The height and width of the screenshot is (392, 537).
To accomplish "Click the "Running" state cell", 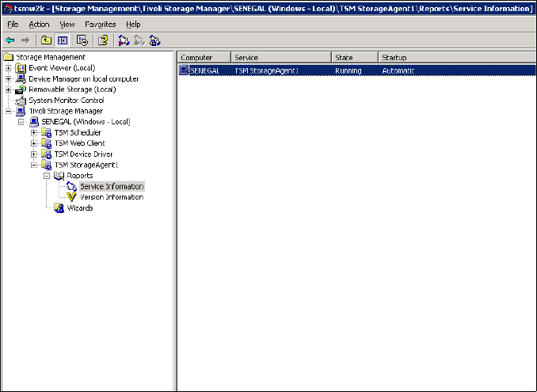I will pyautogui.click(x=348, y=70).
